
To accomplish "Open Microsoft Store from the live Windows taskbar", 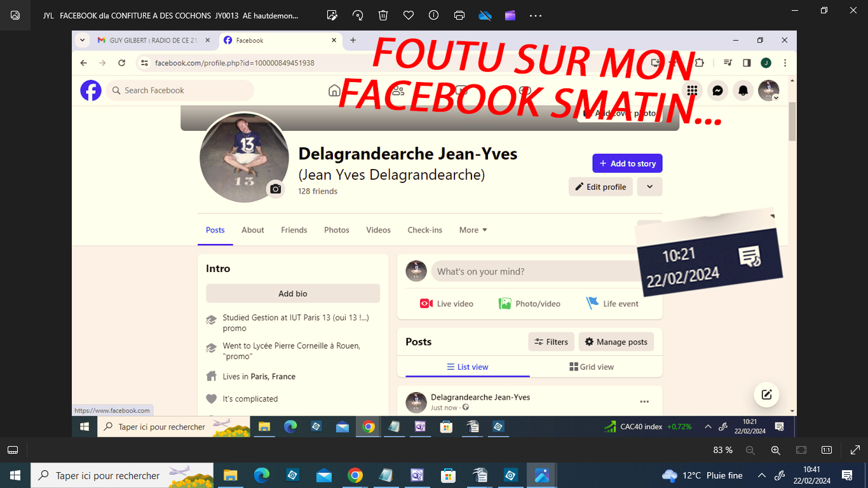I will tap(449, 475).
